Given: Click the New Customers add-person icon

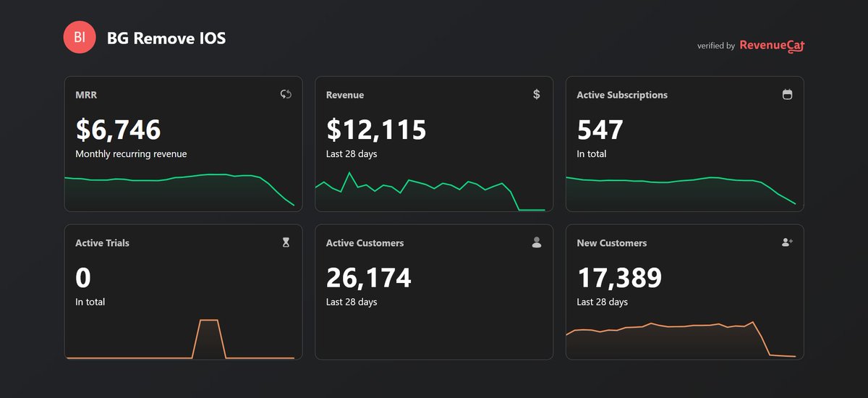Looking at the screenshot, I should pyautogui.click(x=787, y=242).
